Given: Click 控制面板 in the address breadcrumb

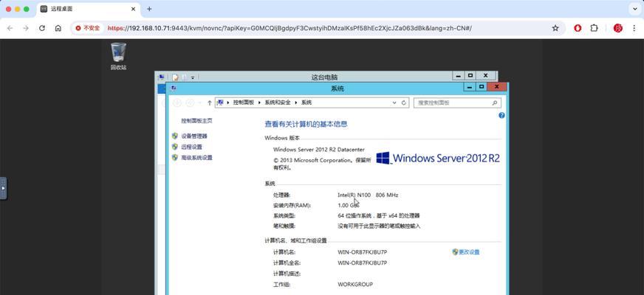Looking at the screenshot, I should [244, 103].
